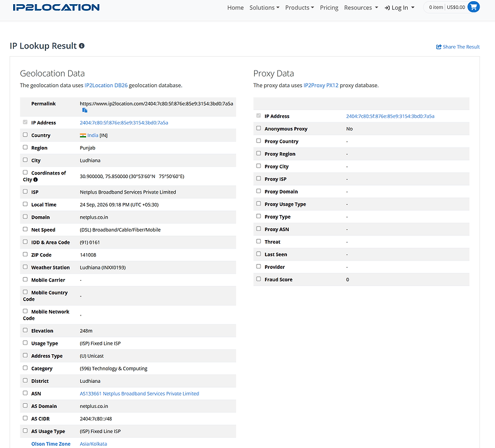
Task: Tick the AS CIDR checkbox
Action: click(x=25, y=418)
